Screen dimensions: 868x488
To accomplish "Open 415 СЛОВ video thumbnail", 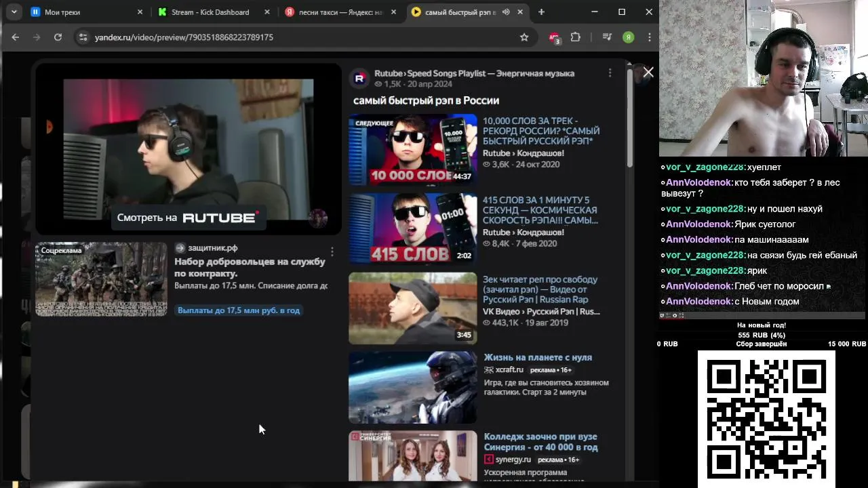I will (x=412, y=228).
